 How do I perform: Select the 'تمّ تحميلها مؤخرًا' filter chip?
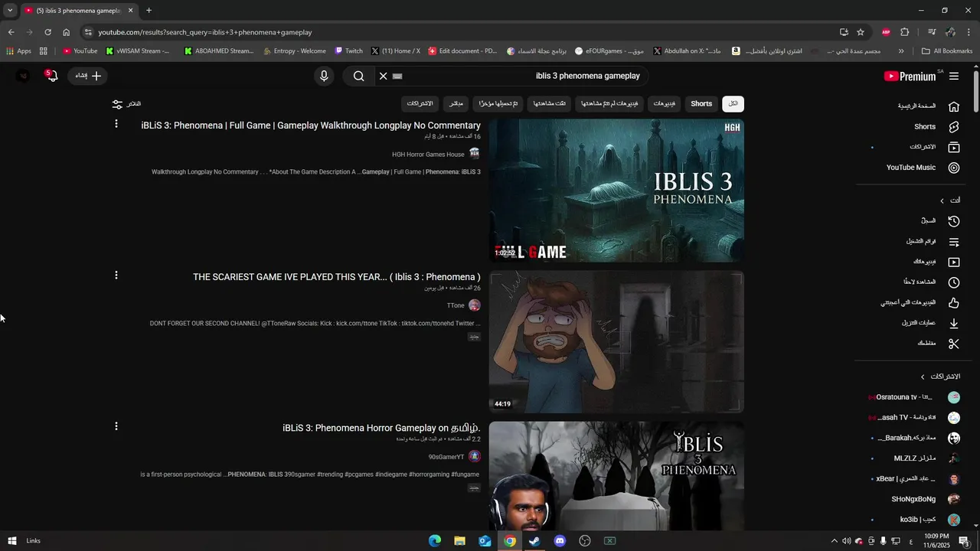[x=498, y=104]
